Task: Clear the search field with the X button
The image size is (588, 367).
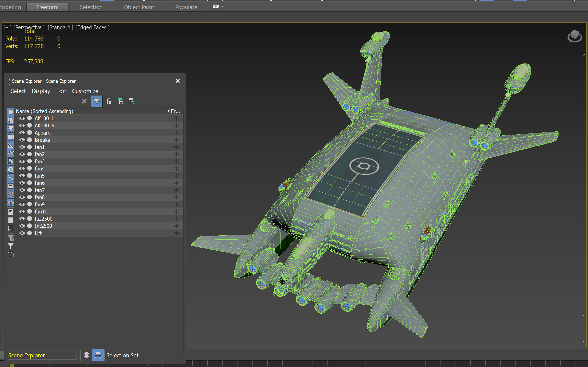Action: pyautogui.click(x=84, y=101)
